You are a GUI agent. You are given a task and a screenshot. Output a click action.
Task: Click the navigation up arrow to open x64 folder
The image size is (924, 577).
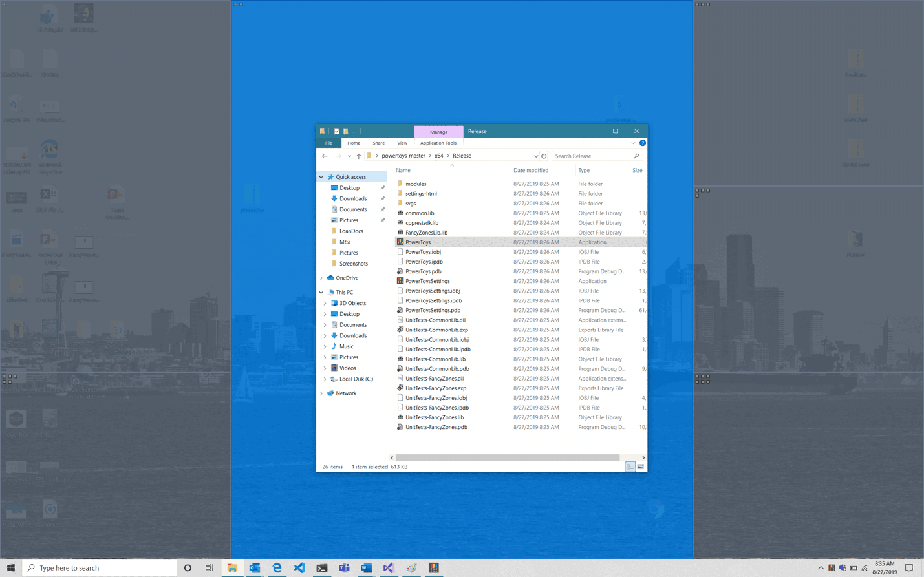[359, 156]
